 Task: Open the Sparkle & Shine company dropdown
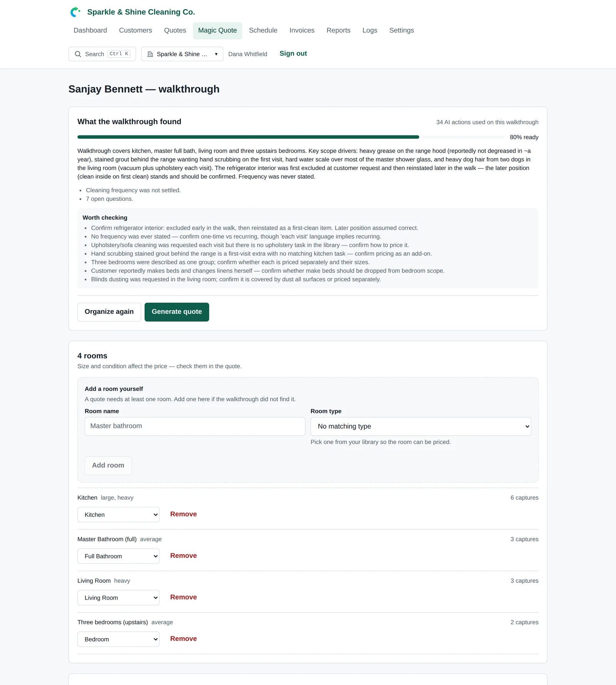(x=182, y=54)
